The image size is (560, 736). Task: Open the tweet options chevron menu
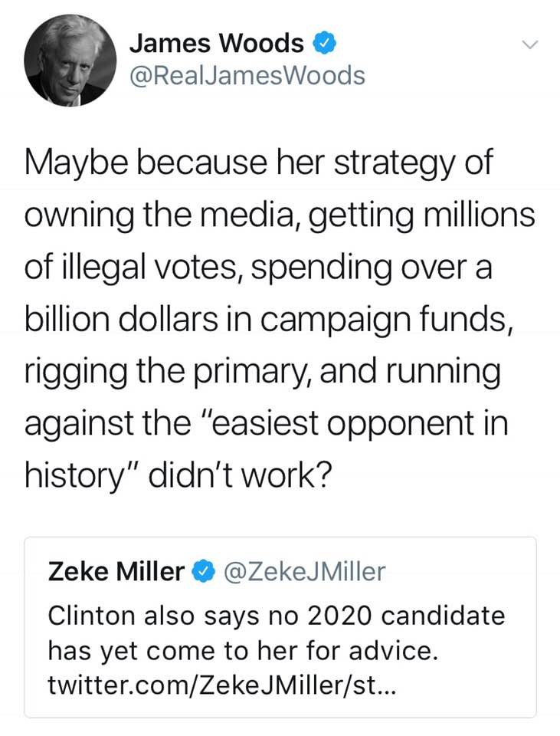click(529, 46)
